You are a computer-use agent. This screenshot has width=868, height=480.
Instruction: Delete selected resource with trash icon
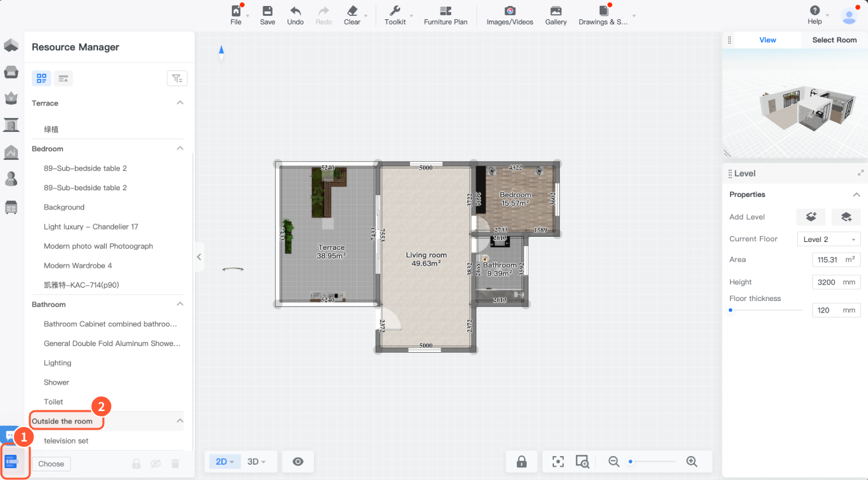click(x=175, y=464)
